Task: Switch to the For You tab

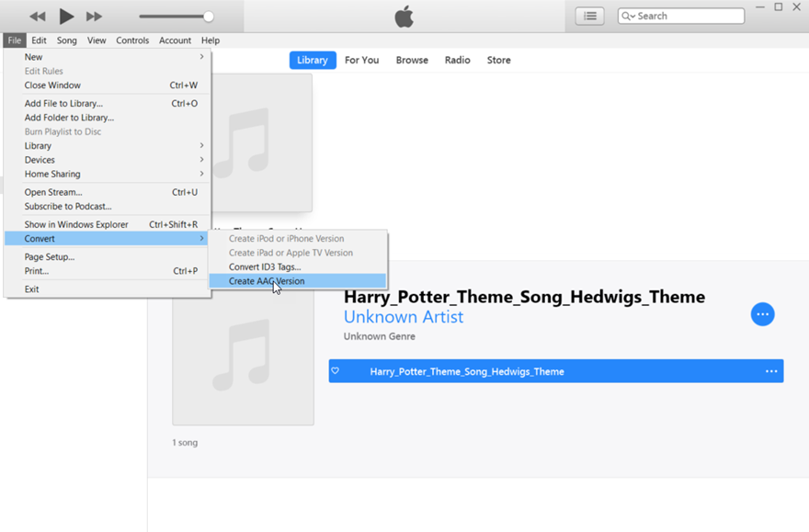Action: [361, 60]
